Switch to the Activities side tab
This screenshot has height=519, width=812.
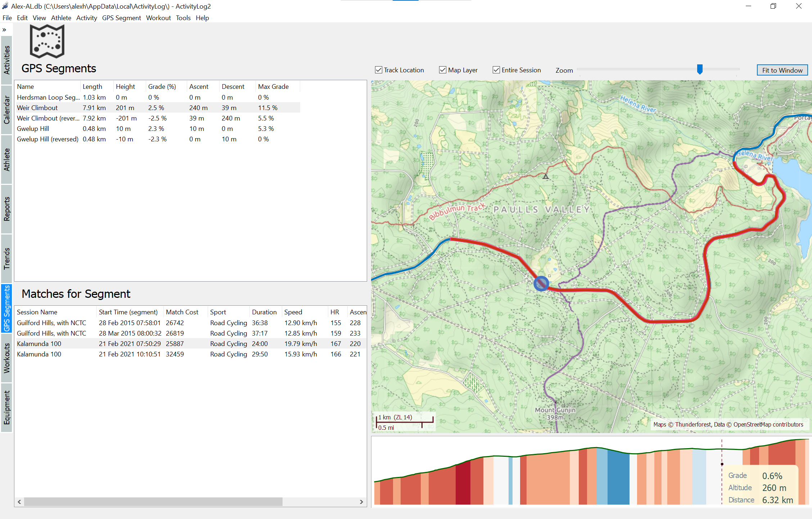click(6, 60)
